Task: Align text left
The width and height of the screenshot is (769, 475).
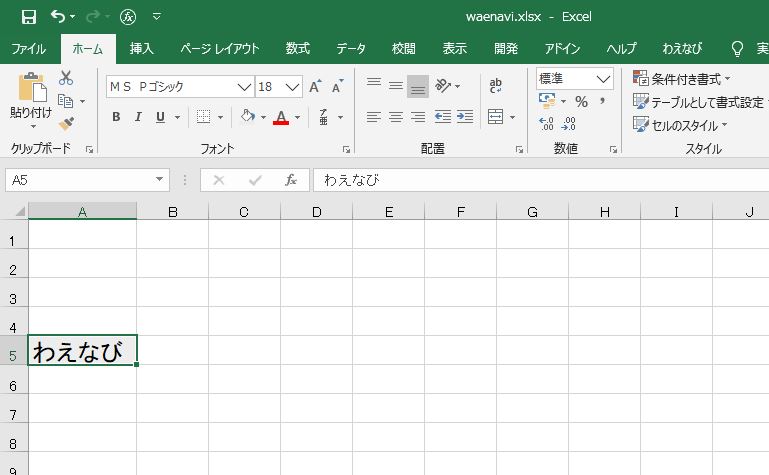Action: point(374,117)
